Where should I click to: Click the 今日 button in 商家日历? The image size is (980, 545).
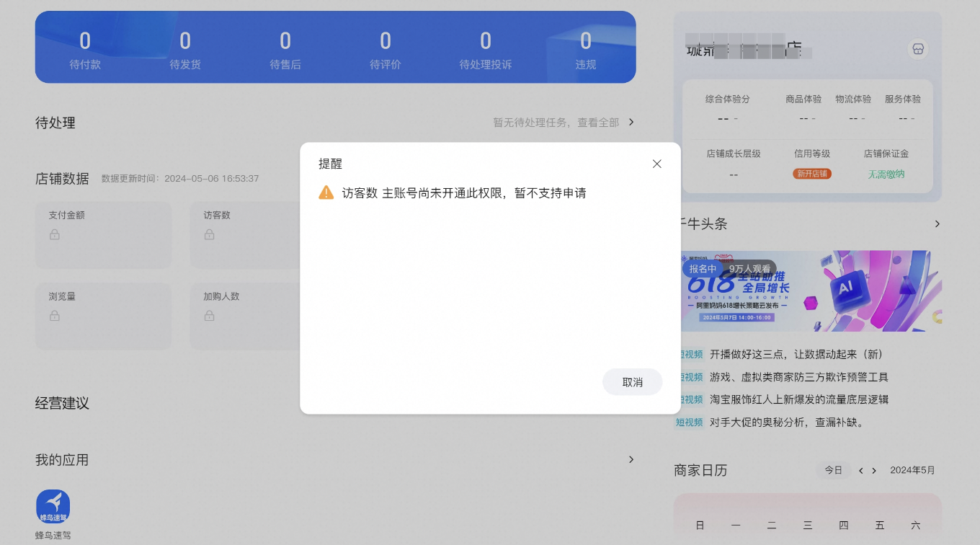point(833,470)
